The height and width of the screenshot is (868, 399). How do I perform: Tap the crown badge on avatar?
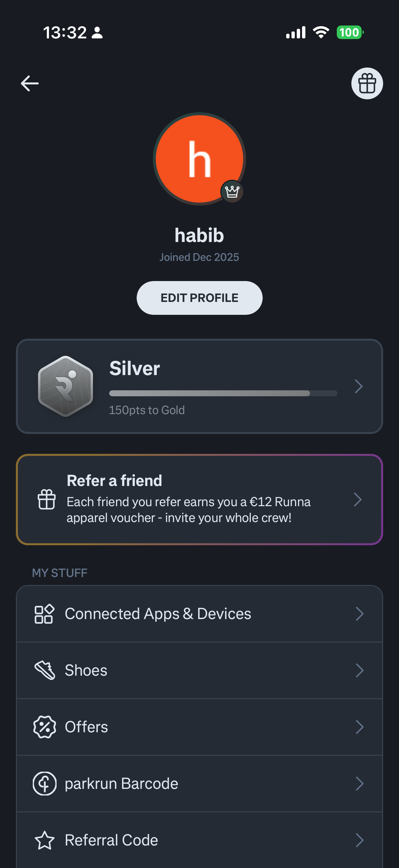coord(232,191)
